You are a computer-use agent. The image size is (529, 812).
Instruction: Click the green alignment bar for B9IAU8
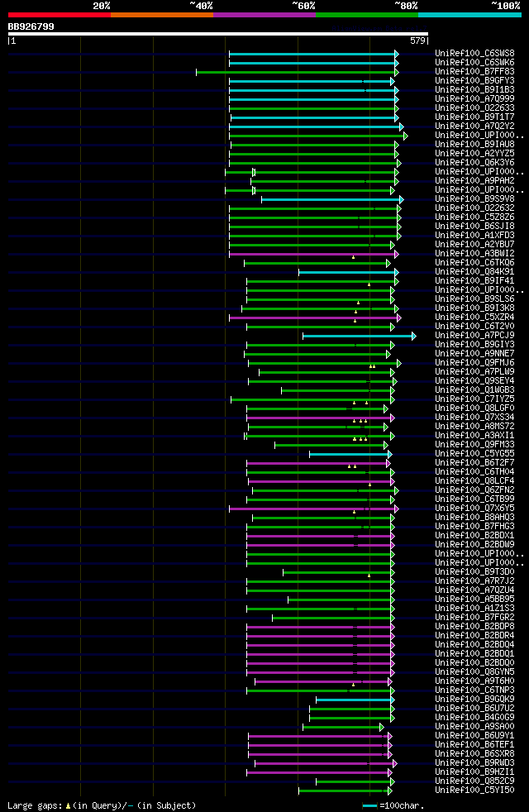point(313,145)
